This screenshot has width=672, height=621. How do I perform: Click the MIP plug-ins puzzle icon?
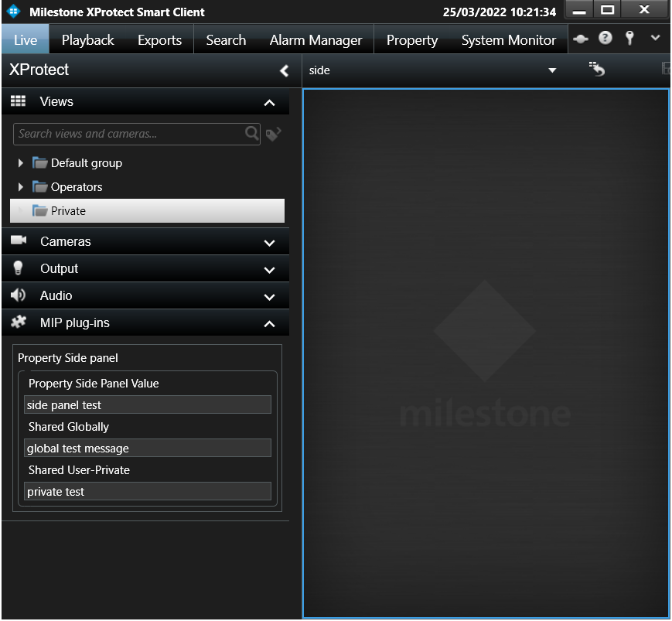[19, 322]
